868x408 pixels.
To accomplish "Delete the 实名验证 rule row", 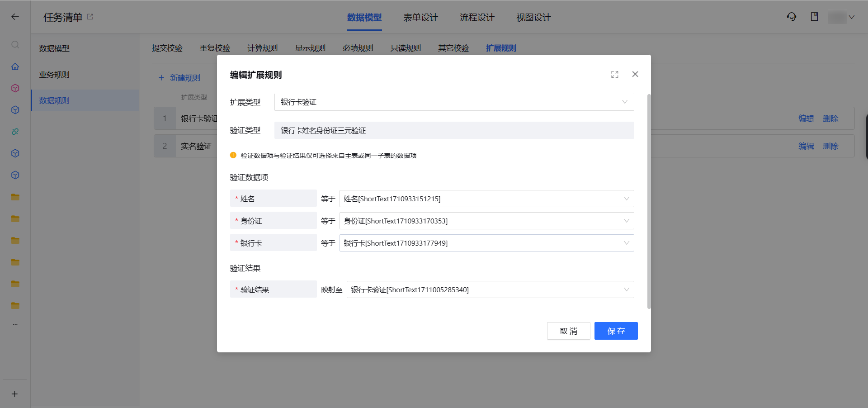I will point(830,146).
